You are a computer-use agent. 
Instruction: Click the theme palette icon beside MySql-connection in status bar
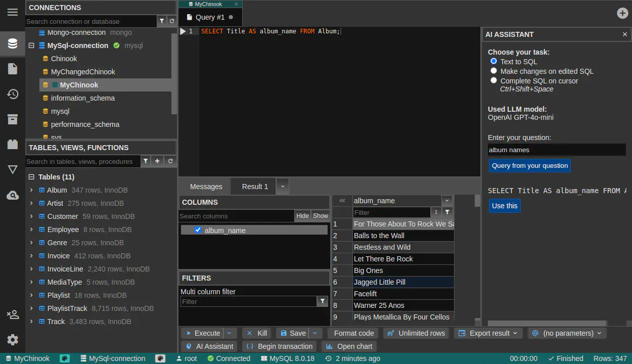160,358
